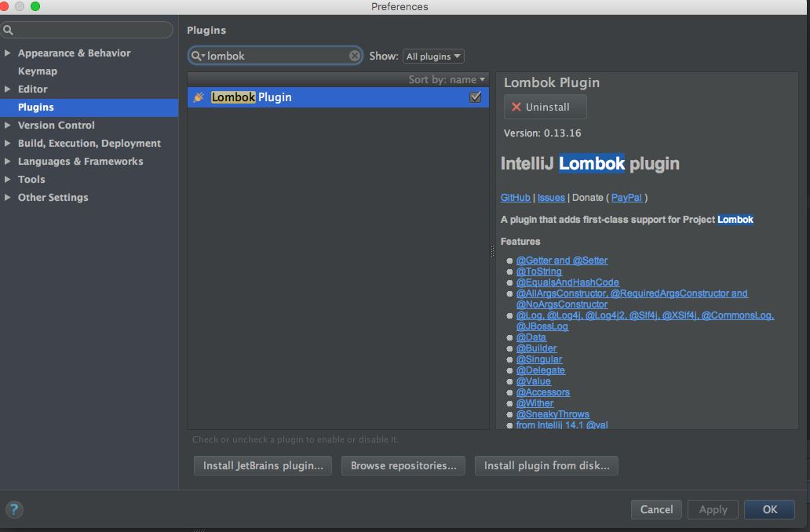Screen dimensions: 810x532
Task: Click the Uninstall button
Action: [545, 107]
